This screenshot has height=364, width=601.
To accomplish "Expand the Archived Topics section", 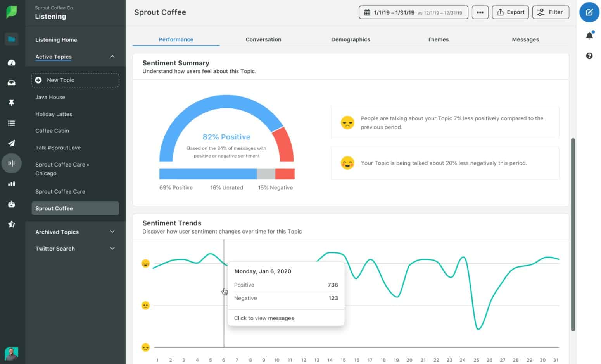I will click(x=112, y=232).
